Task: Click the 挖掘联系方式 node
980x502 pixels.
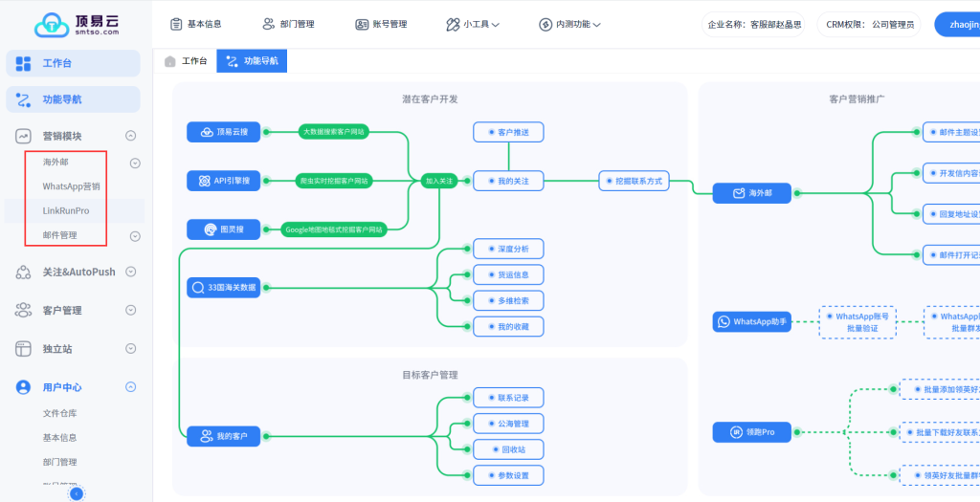Action: [632, 180]
